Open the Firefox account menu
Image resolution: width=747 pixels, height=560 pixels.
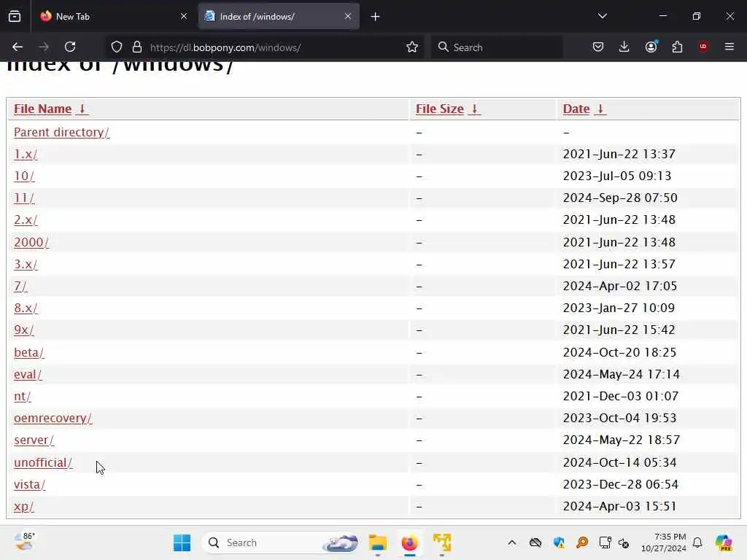click(x=651, y=47)
